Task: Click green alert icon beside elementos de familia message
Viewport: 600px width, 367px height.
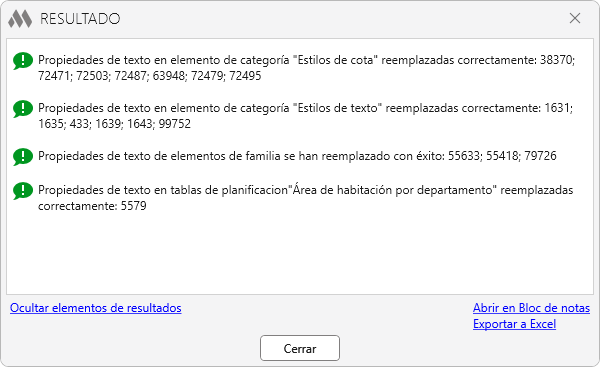Action: click(x=23, y=157)
